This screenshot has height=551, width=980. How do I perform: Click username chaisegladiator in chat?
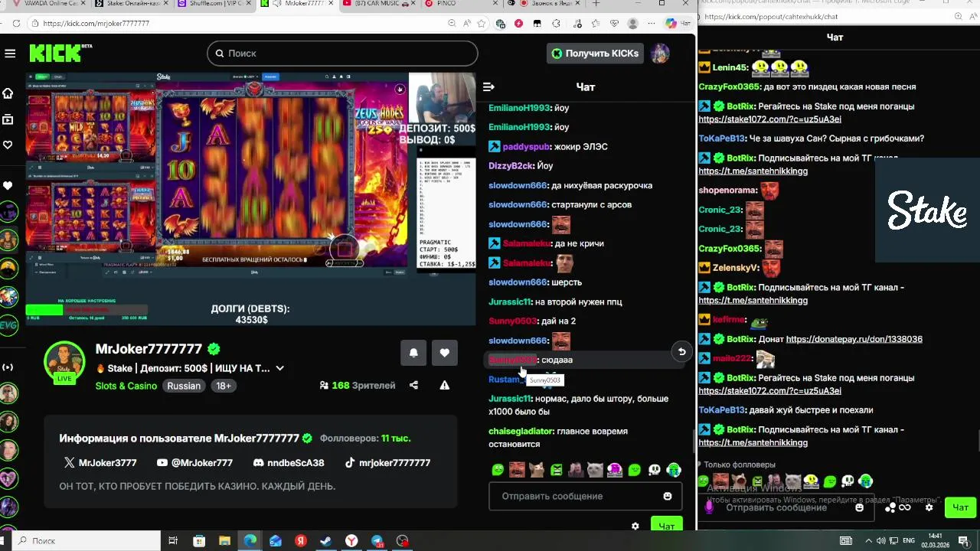(521, 432)
